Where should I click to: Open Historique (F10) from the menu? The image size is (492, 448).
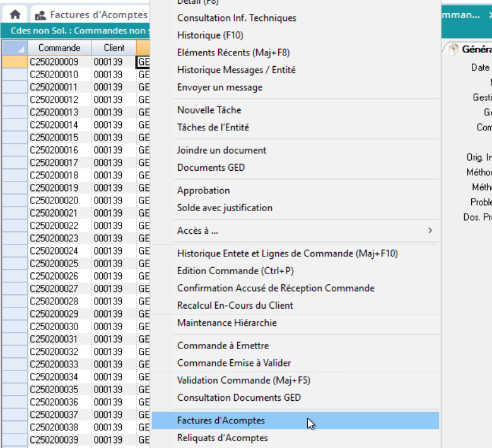point(209,35)
